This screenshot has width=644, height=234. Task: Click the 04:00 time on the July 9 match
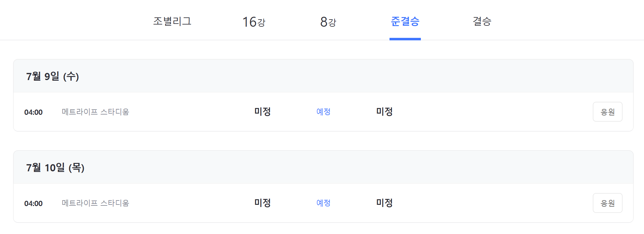pyautogui.click(x=34, y=112)
